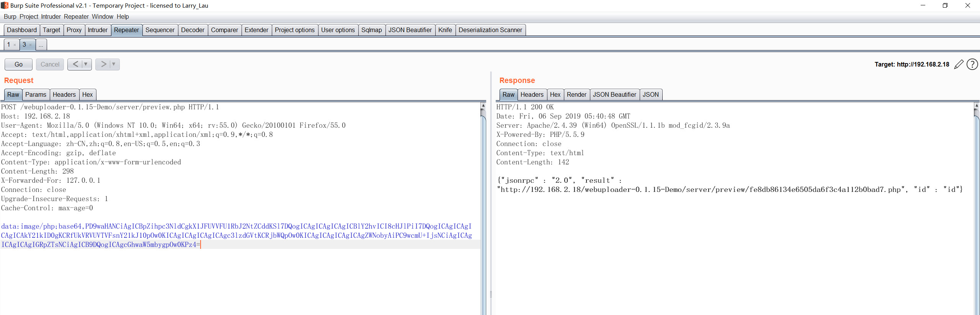Send the request with Go button
Screen dimensions: 980x315
pos(18,64)
